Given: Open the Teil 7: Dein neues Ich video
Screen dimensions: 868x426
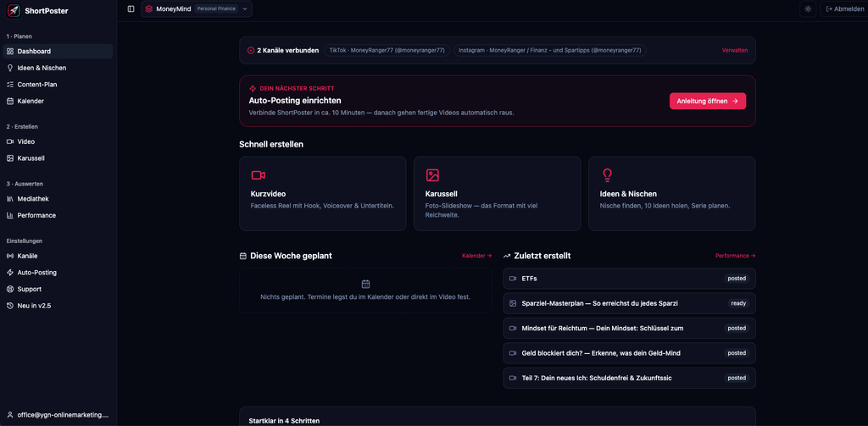Looking at the screenshot, I should coord(630,378).
